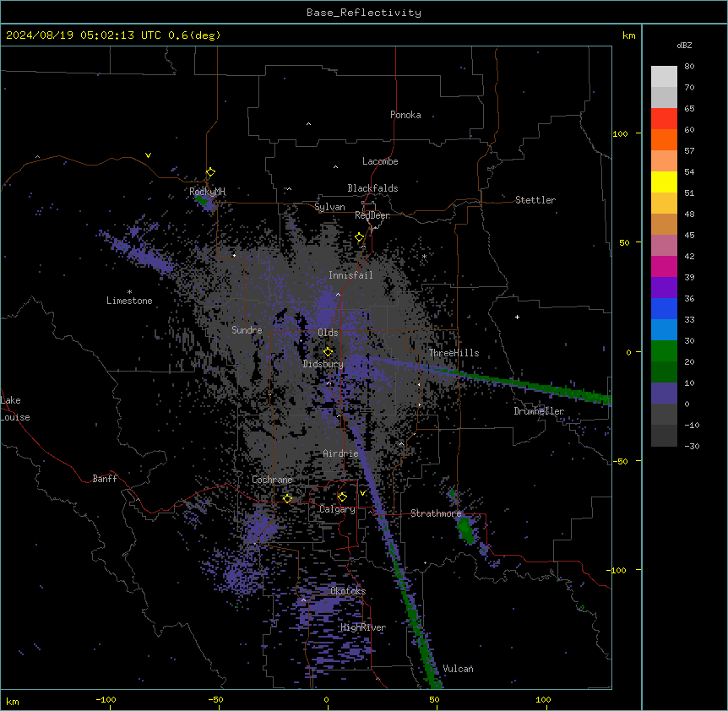Click the Didsbury label
The image size is (728, 711).
tap(323, 364)
